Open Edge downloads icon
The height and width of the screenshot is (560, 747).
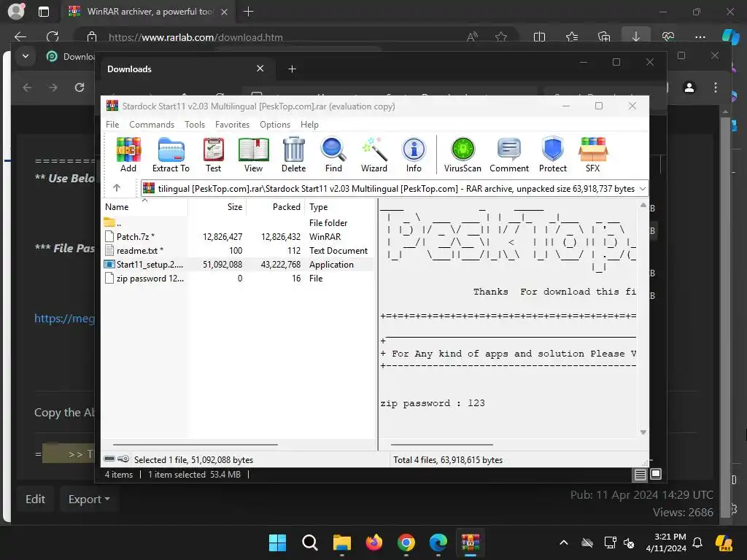[636, 36]
